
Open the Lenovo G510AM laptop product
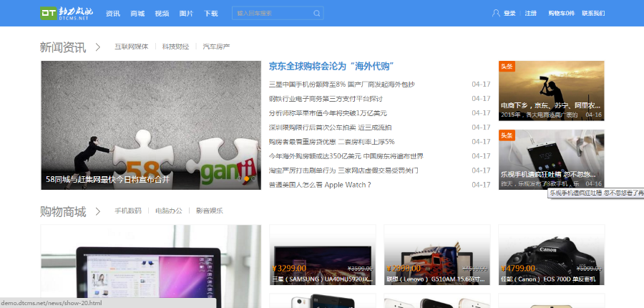437,255
